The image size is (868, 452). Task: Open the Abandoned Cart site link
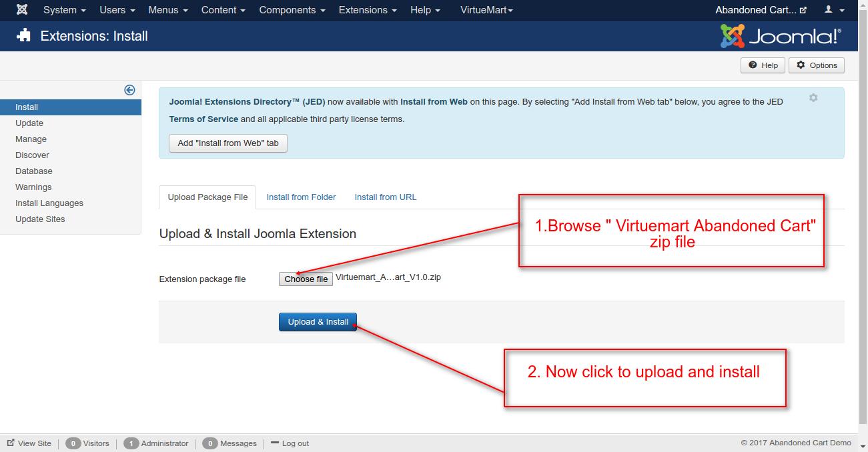761,10
